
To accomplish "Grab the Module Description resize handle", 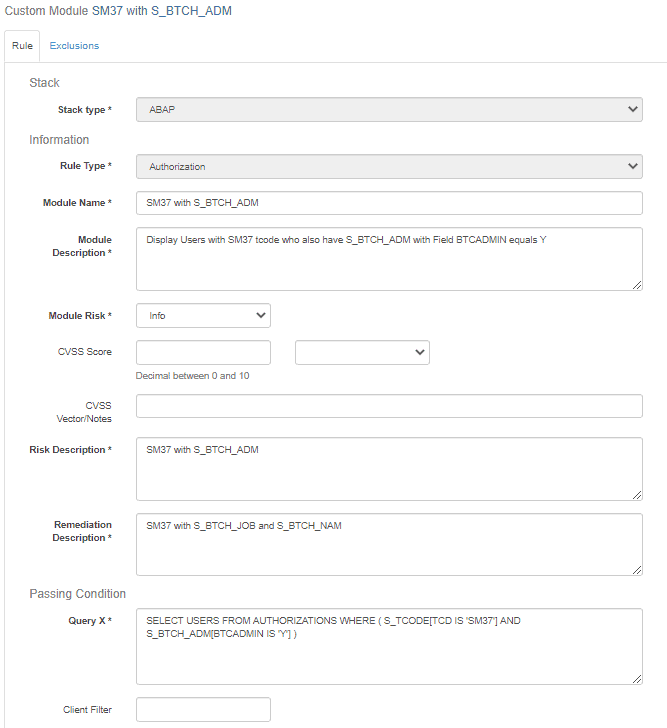I will click(x=637, y=285).
